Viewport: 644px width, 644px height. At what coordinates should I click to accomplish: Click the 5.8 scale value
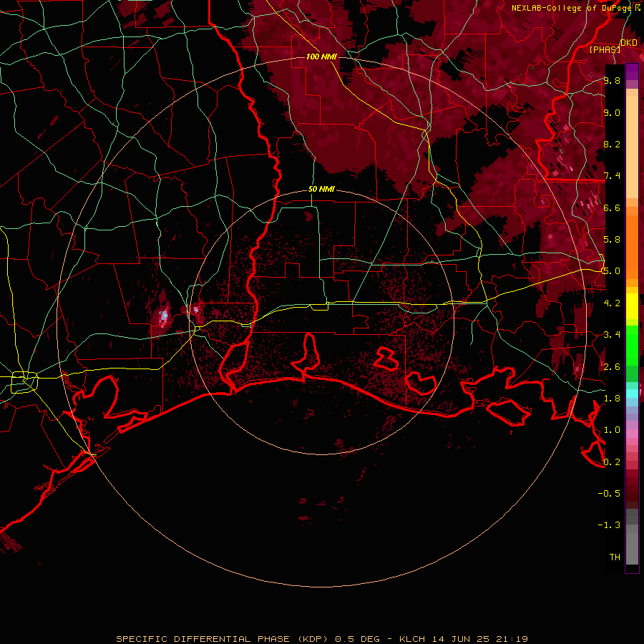612,240
